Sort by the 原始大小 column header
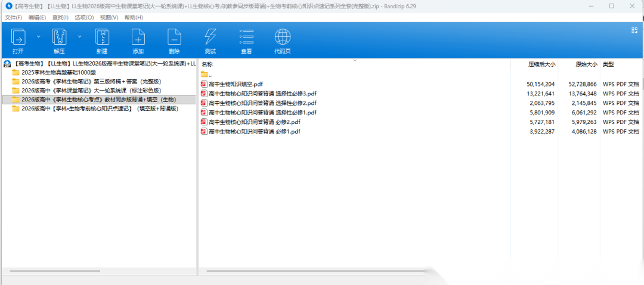This screenshot has width=644, height=285. (586, 64)
